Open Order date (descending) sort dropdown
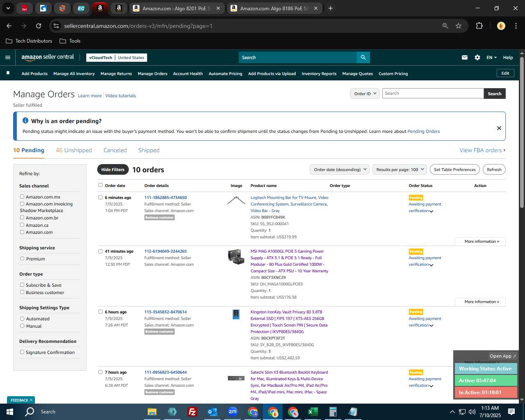The height and width of the screenshot is (420, 525). pos(340,169)
